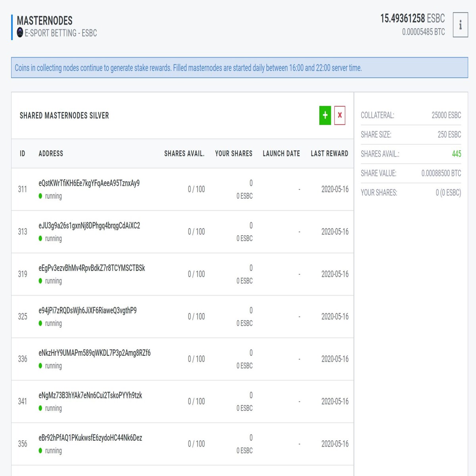Image resolution: width=476 pixels, height=476 pixels.
Task: Sort by LAUNCH DATE column header
Action: (x=281, y=154)
